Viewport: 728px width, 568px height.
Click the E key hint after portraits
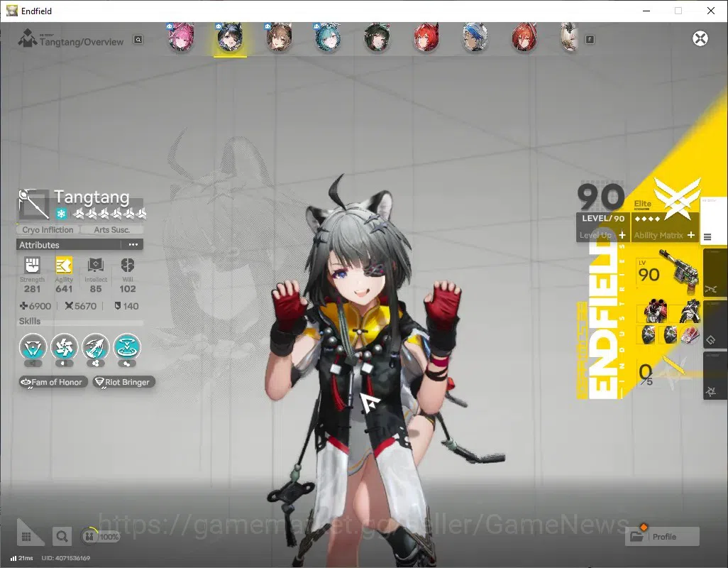590,40
